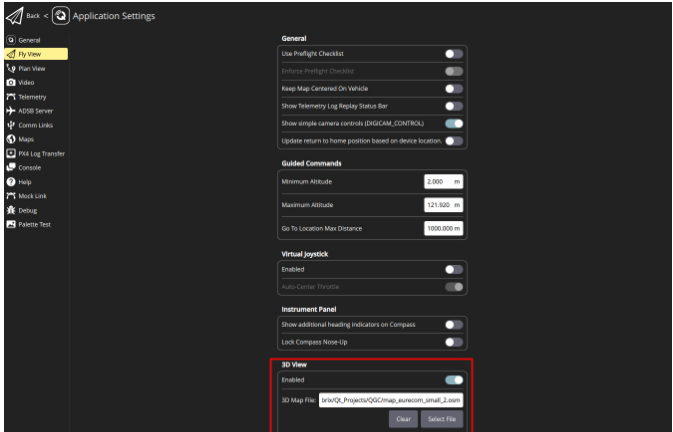
Task: Click the paper plane icon in header
Action: pyautogui.click(x=15, y=17)
